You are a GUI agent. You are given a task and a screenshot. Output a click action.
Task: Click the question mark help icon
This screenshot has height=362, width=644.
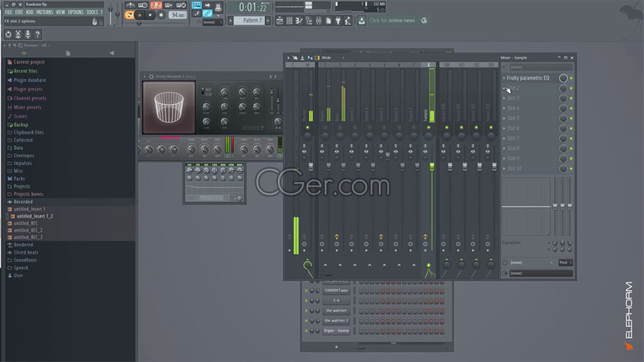[x=38, y=34]
